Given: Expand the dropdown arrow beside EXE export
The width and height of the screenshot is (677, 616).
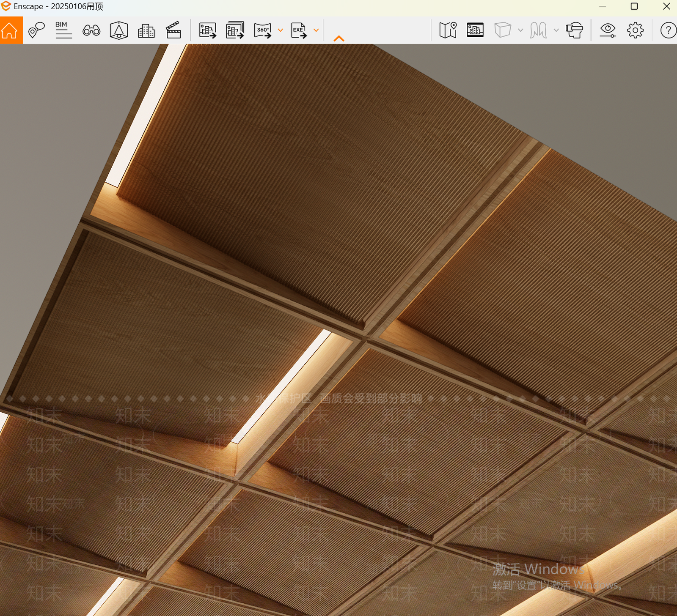Looking at the screenshot, I should click(x=316, y=30).
